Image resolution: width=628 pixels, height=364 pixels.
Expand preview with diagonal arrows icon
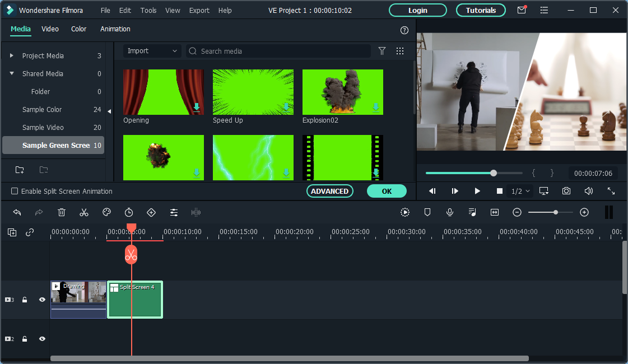click(611, 191)
